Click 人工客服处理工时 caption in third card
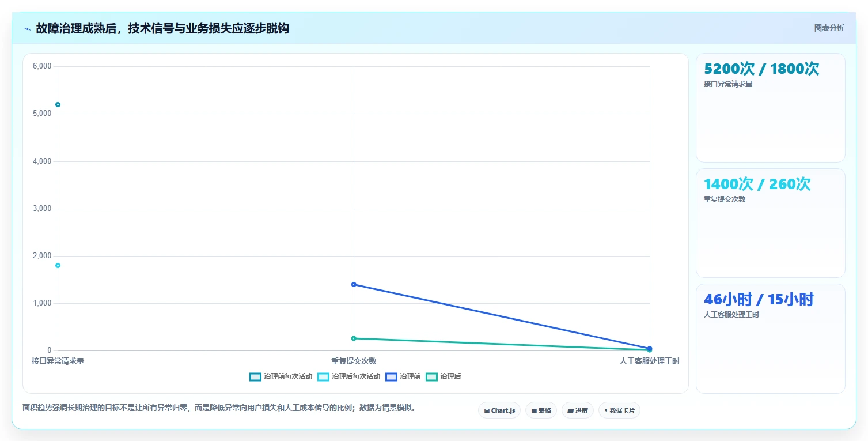The image size is (868, 441). tap(731, 314)
